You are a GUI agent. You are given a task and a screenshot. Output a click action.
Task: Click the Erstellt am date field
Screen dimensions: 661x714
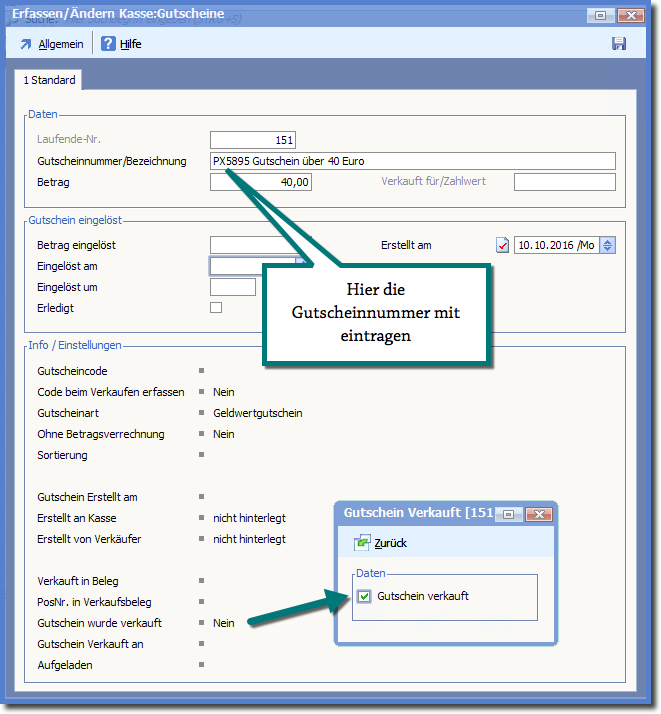[556, 245]
